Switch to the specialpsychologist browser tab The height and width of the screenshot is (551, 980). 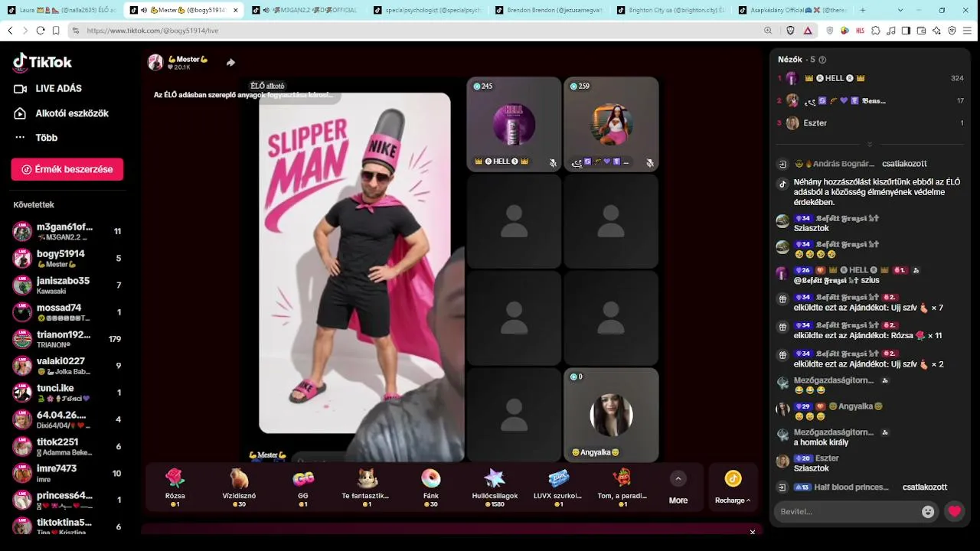click(x=429, y=10)
